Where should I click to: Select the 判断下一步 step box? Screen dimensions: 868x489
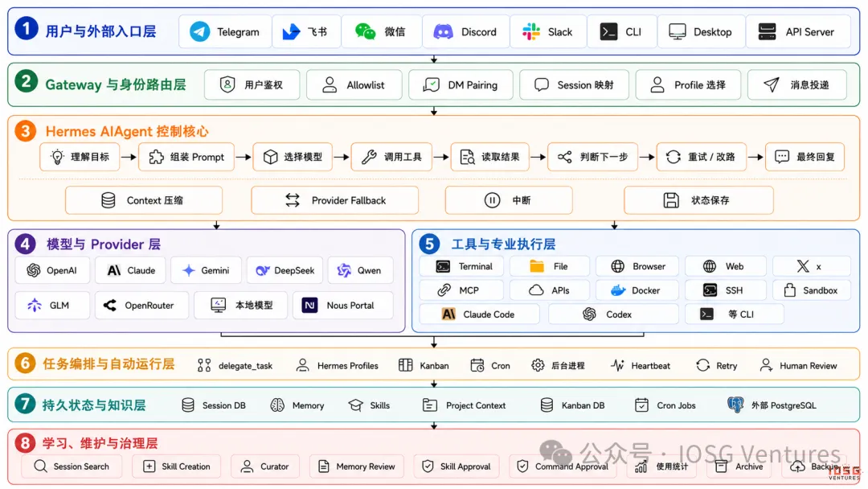tap(592, 157)
